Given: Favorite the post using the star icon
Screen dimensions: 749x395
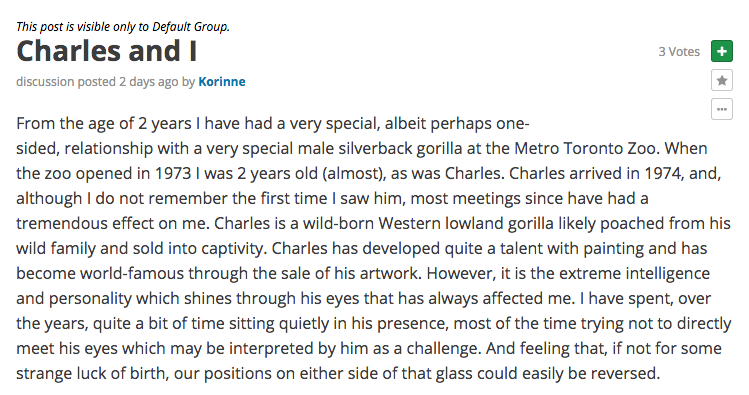Looking at the screenshot, I should pyautogui.click(x=722, y=80).
